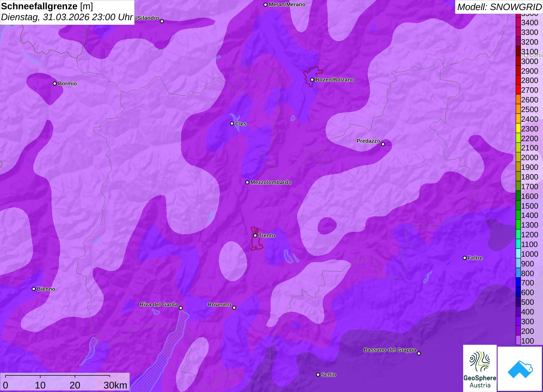
Task: Pick the light violet 100 legend swatch
Action: point(518,340)
